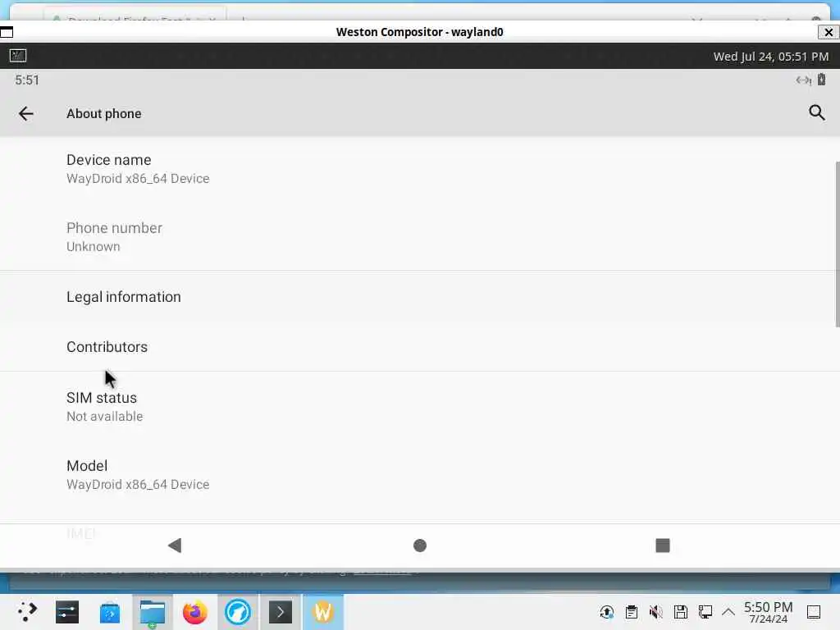Open search in About phone settings
The image size is (840, 630).
816,112
